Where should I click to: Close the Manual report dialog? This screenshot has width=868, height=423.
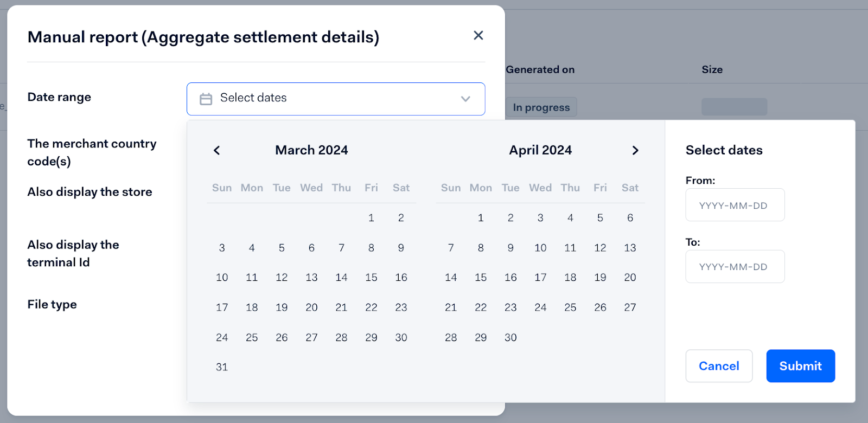[478, 36]
